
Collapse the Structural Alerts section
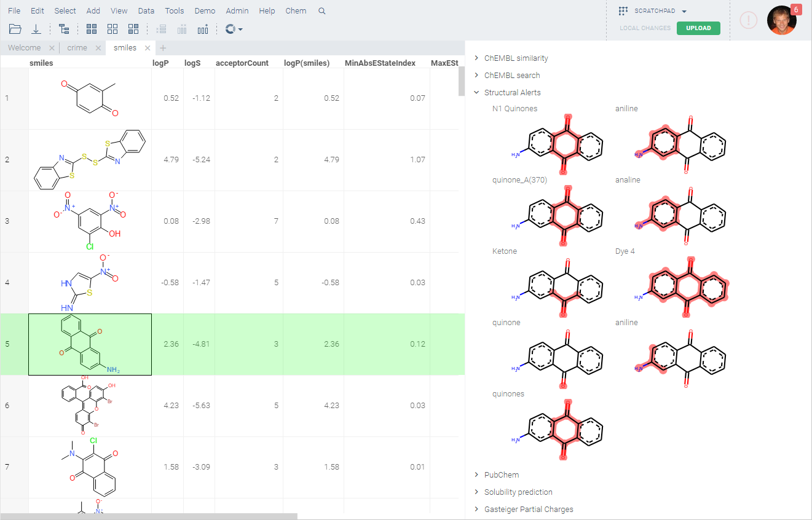(x=476, y=92)
